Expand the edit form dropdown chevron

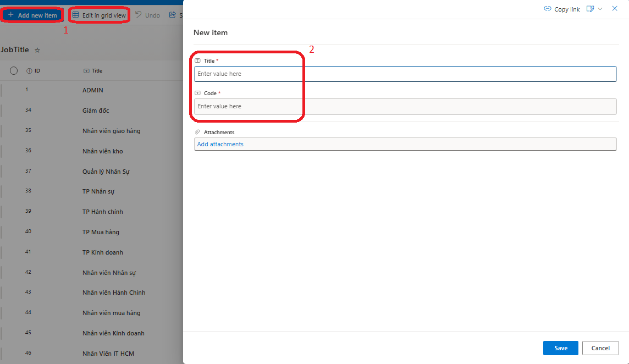[600, 9]
